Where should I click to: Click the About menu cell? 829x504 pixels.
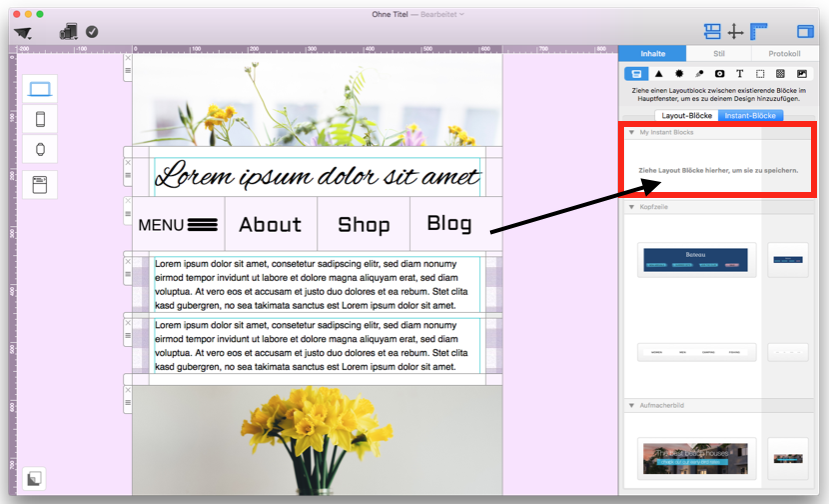(x=271, y=225)
